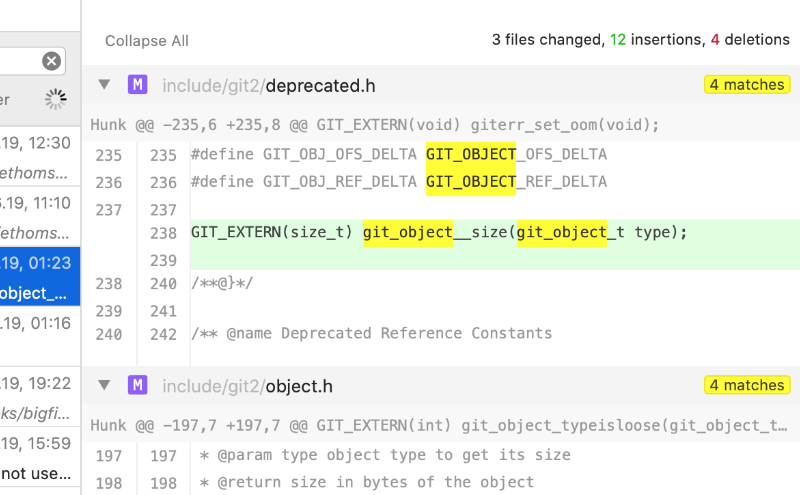Clear the search field using the X icon
This screenshot has width=800, height=495.
51,62
